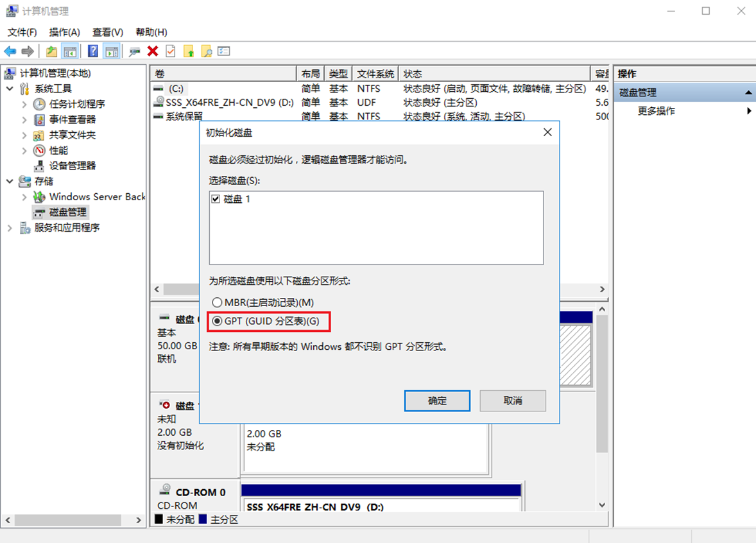Collapse the 磁盘管理 actions section arrow

tap(748, 92)
